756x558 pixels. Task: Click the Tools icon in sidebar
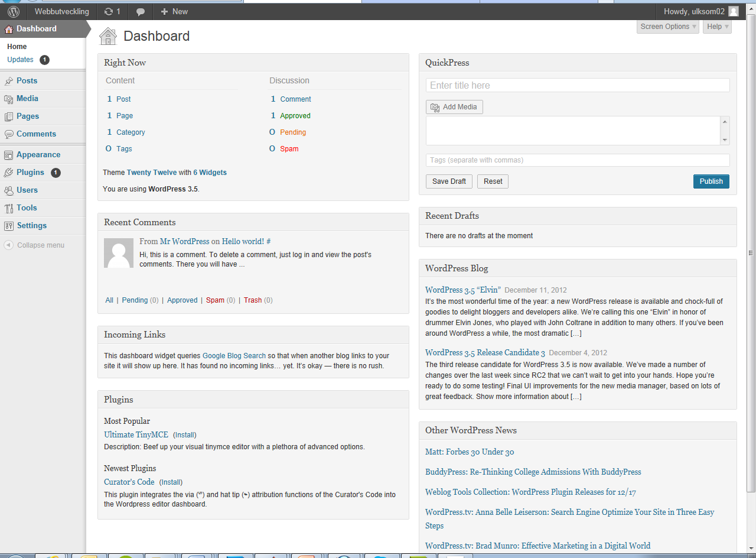[9, 208]
